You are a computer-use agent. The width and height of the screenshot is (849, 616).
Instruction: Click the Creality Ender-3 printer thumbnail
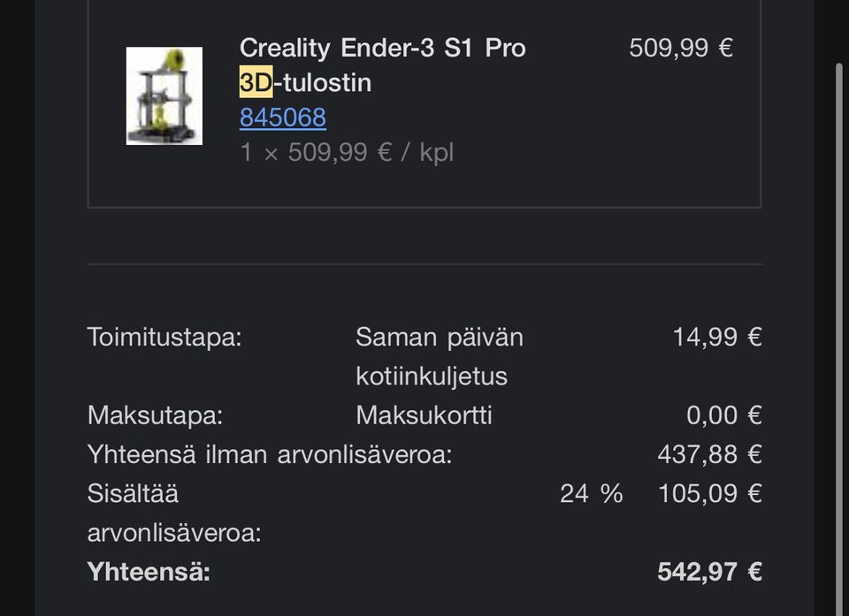click(164, 96)
